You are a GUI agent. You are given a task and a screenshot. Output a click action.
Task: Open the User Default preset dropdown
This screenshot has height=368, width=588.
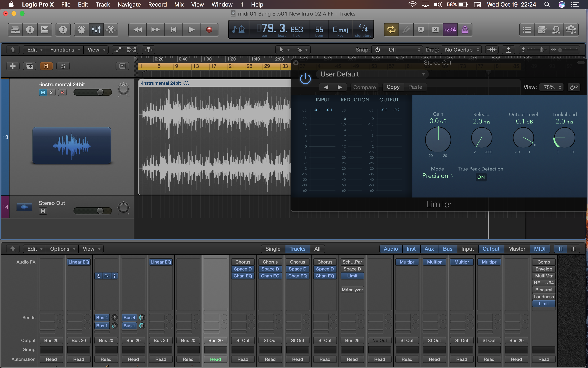372,74
